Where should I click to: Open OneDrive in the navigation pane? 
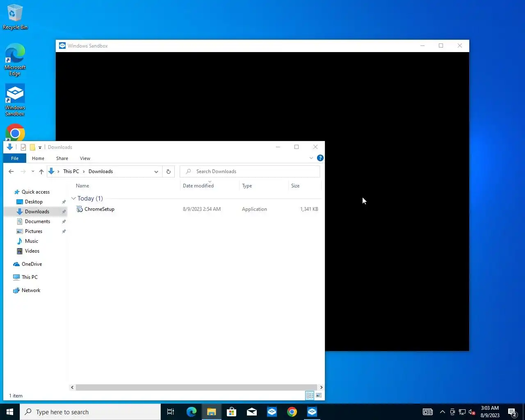click(x=32, y=264)
